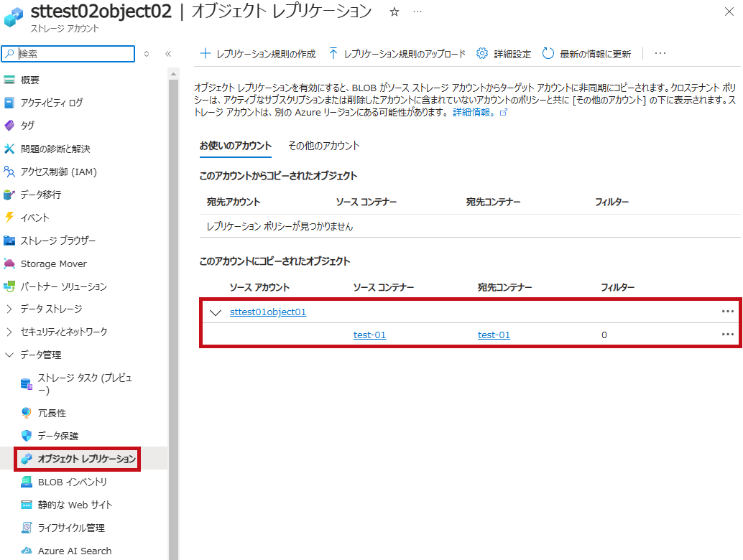Click the upload arrow icon in toolbar
The height and width of the screenshot is (560, 743).
(333, 54)
